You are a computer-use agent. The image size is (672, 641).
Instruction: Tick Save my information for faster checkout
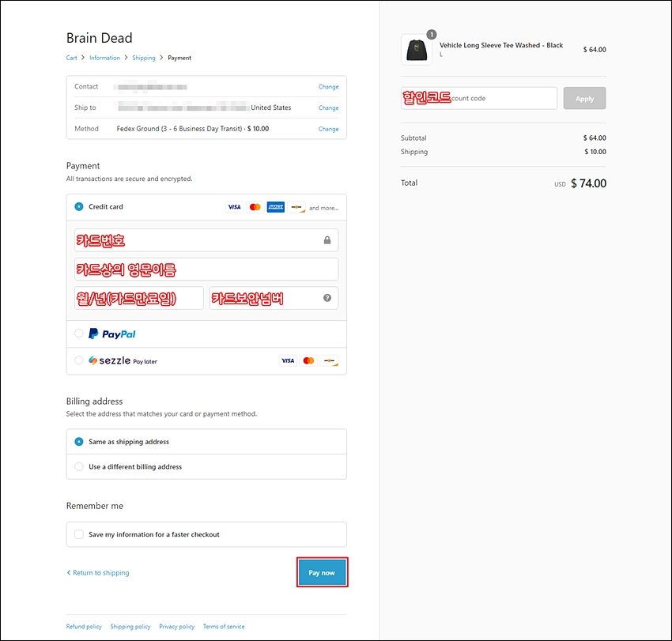tap(79, 534)
